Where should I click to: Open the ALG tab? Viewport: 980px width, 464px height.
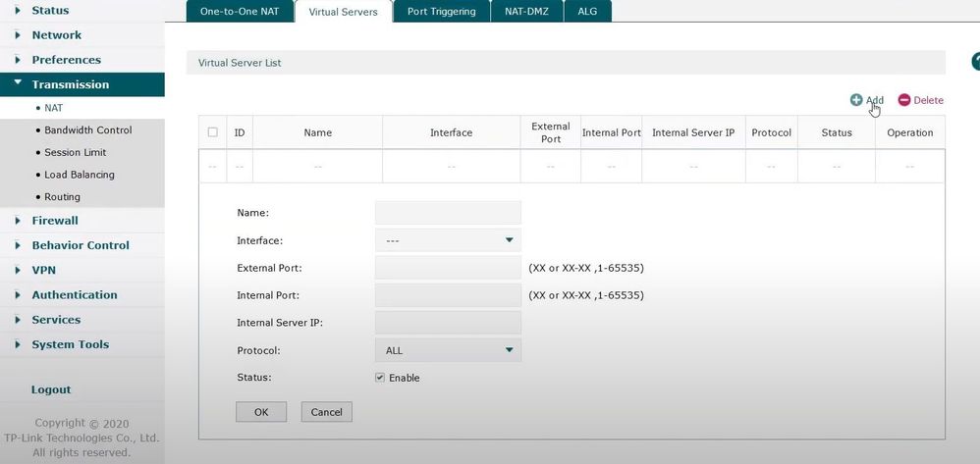pyautogui.click(x=587, y=12)
